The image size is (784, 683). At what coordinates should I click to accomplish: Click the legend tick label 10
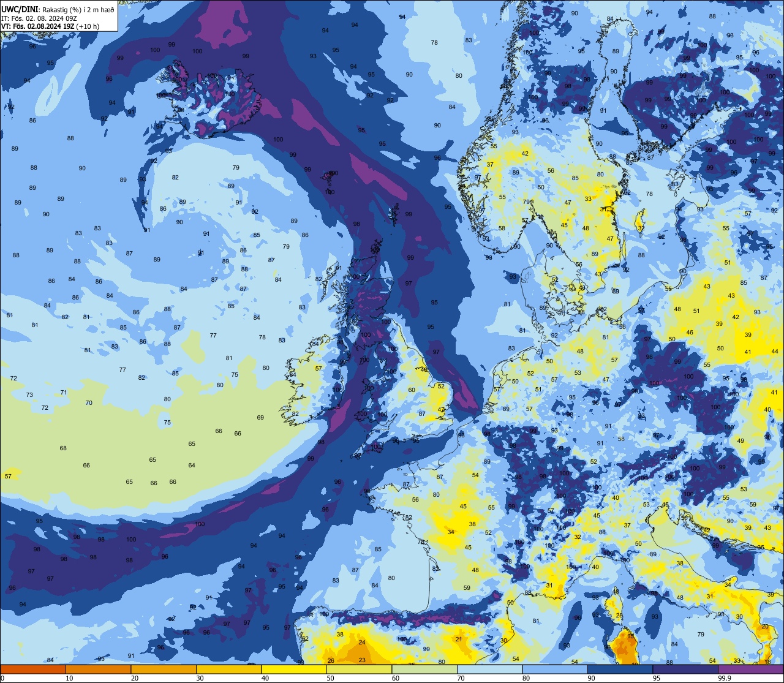pyautogui.click(x=69, y=678)
